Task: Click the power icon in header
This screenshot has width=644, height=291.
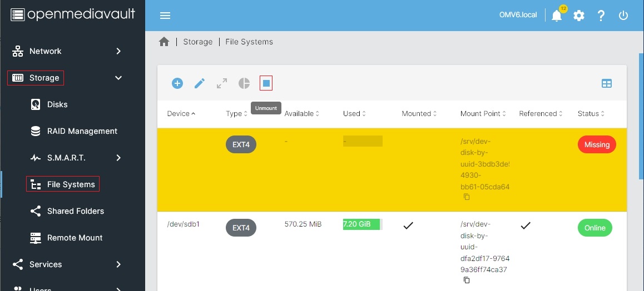Action: click(623, 16)
